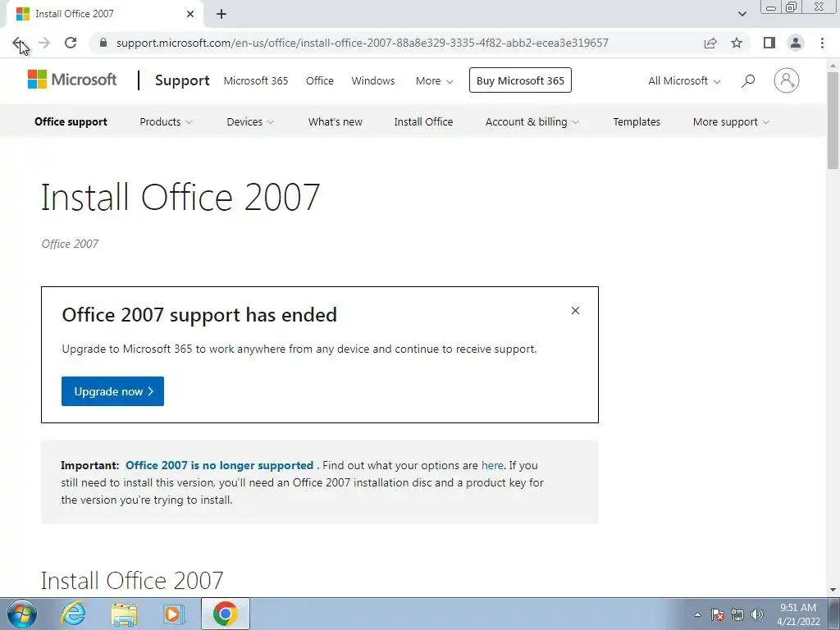Viewport: 840px width, 630px height.
Task: Click the Upgrade now button
Action: point(112,391)
